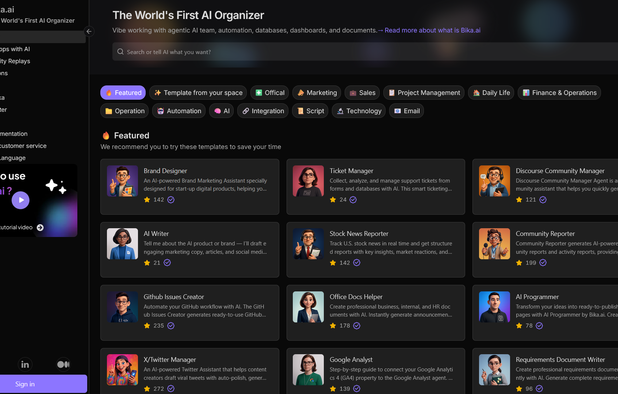Click the verified badge on X/Twitter Manager

click(171, 388)
